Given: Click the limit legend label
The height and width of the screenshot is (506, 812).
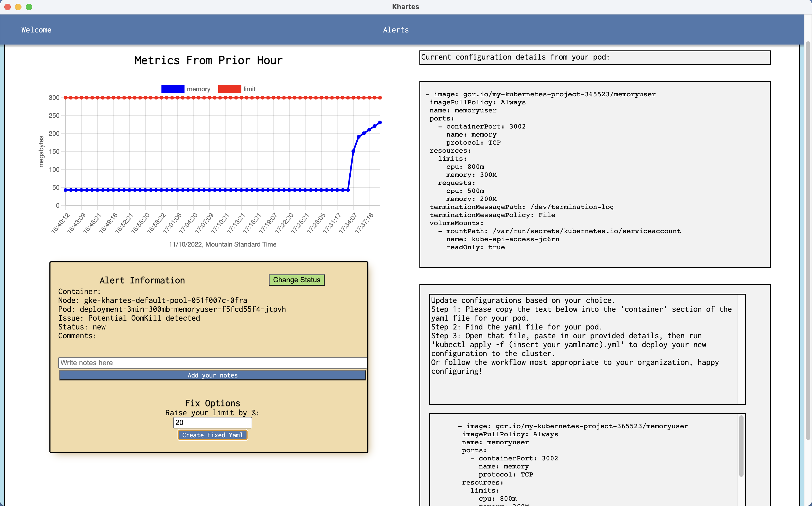Looking at the screenshot, I should point(249,89).
